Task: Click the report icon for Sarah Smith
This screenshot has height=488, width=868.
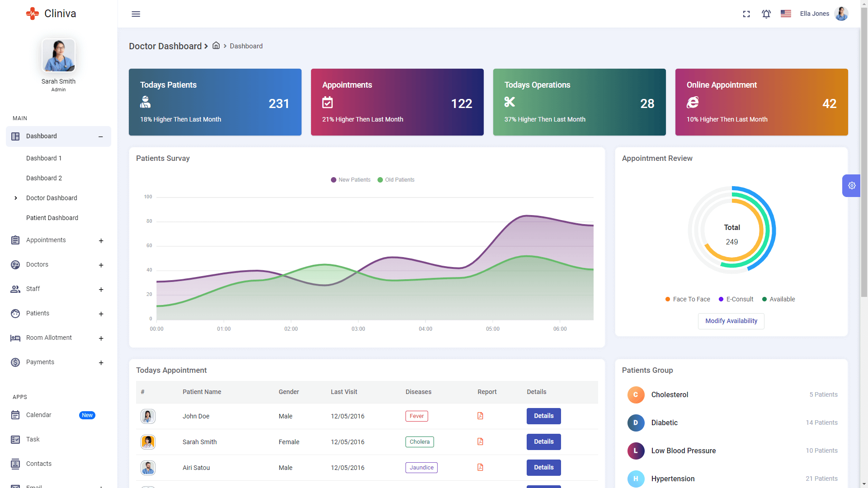Action: pos(481,441)
